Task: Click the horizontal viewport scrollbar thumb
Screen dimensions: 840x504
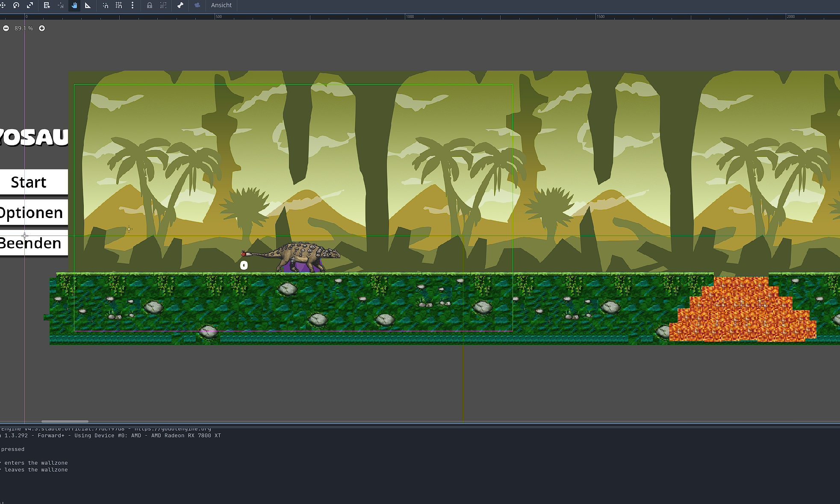Action: click(65, 421)
